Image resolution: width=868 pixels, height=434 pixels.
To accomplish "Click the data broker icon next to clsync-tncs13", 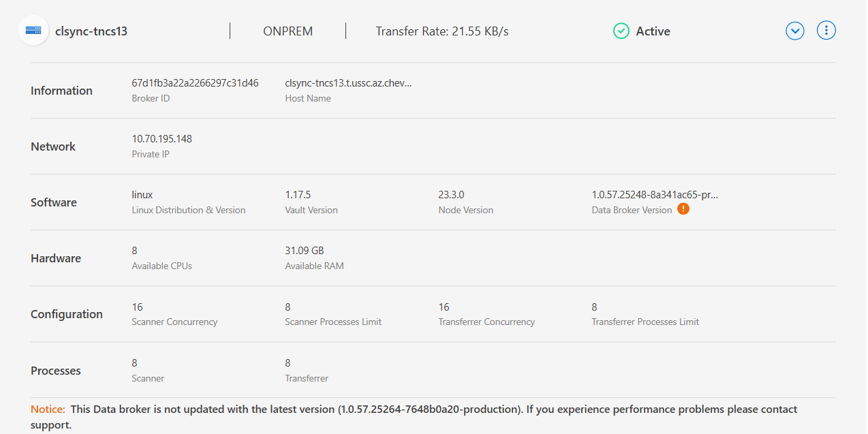I will tap(33, 30).
